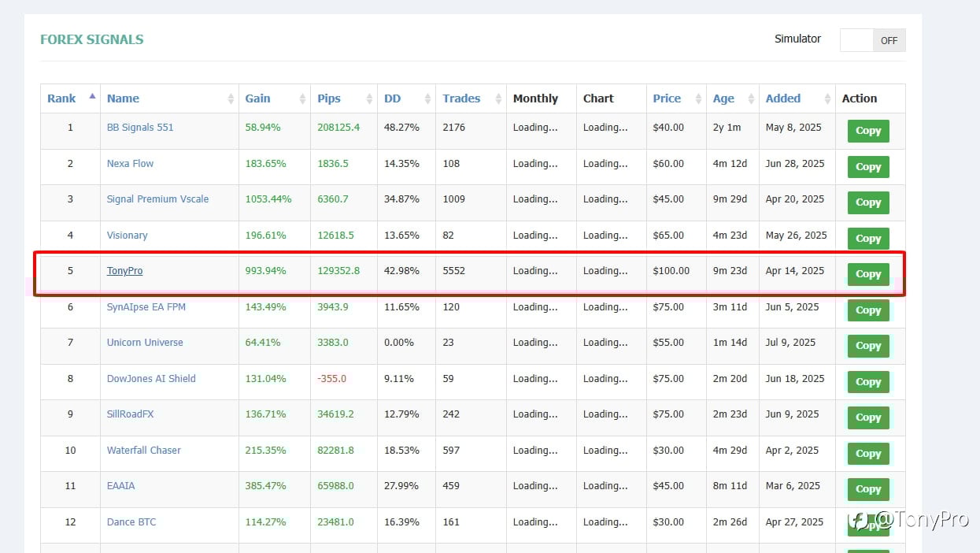Screen dimensions: 980x553
Task: Open the BB Signals 551 link
Action: pos(140,128)
